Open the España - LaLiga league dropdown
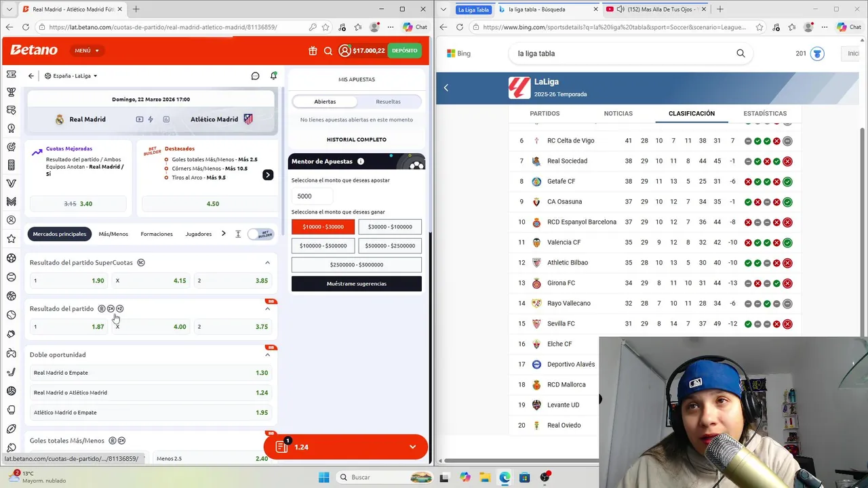Screen dimensions: 868x488 pyautogui.click(x=71, y=76)
